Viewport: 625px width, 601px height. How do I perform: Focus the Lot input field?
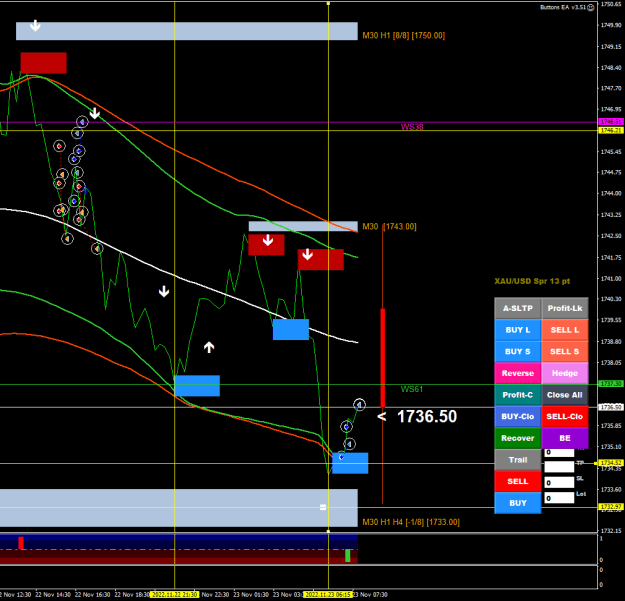coord(559,498)
